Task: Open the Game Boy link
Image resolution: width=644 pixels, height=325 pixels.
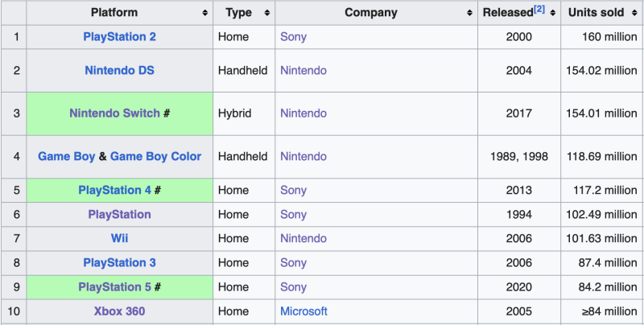Action: [66, 156]
